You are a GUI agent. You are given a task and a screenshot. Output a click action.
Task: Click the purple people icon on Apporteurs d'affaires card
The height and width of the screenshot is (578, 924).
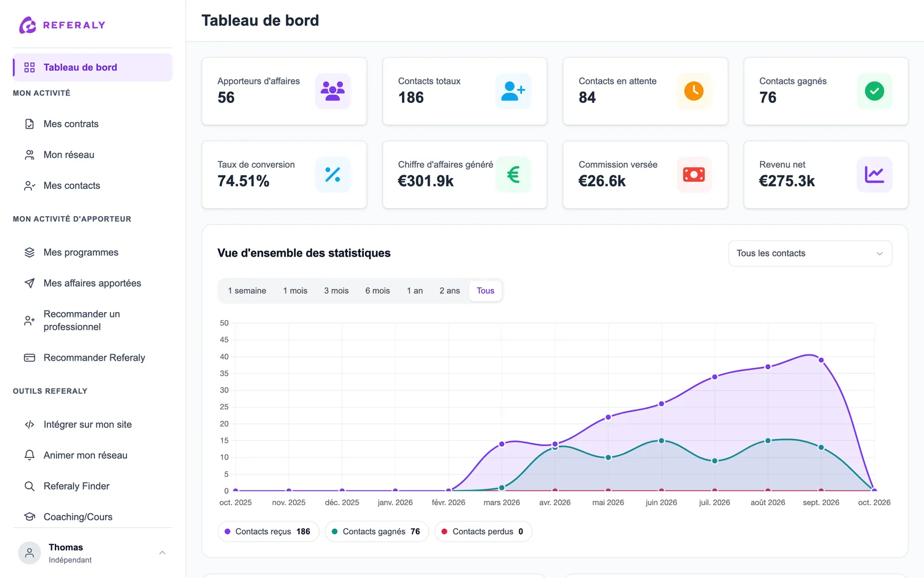pyautogui.click(x=333, y=91)
